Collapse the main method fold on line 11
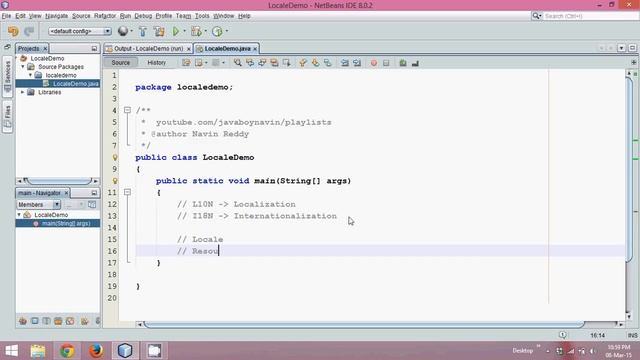The height and width of the screenshot is (360, 640). pyautogui.click(x=127, y=192)
